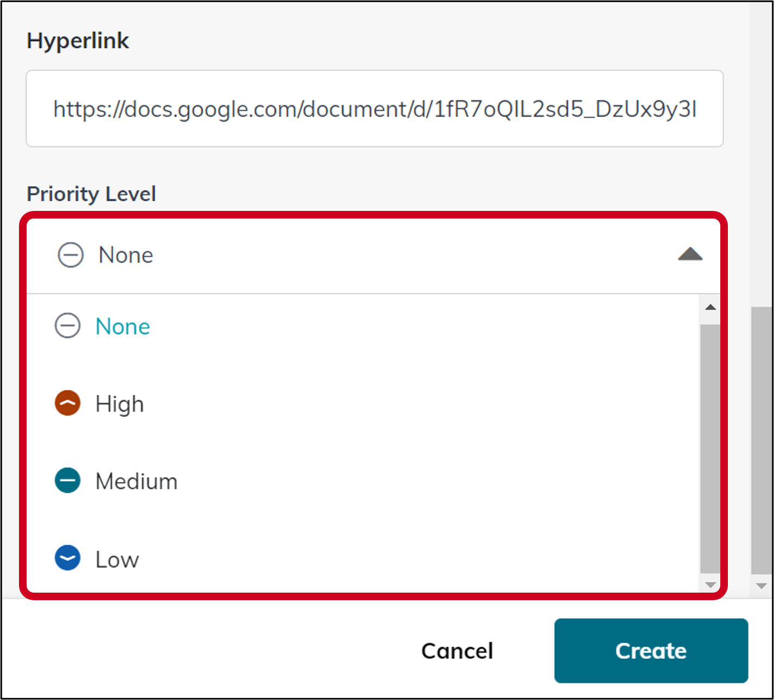Click the dialog's outer scrollbar thumb

click(x=761, y=439)
